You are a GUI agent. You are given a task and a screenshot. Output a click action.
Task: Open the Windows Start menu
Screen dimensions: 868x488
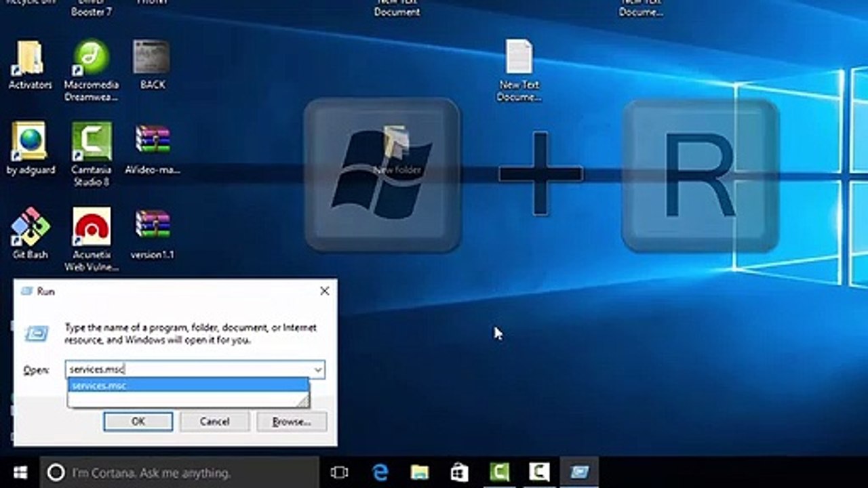(x=20, y=472)
